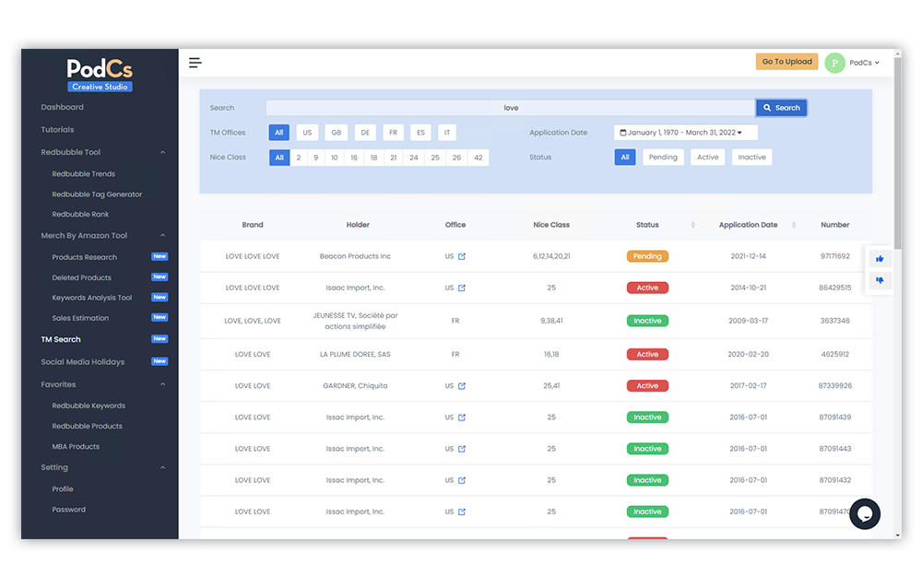
Task: Open external link for number 87091443 row
Action: click(462, 449)
